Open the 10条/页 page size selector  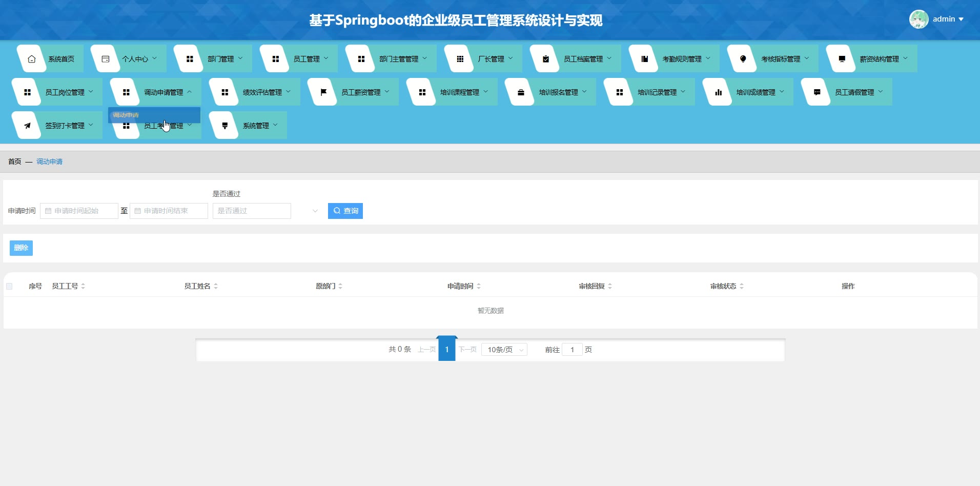(504, 350)
